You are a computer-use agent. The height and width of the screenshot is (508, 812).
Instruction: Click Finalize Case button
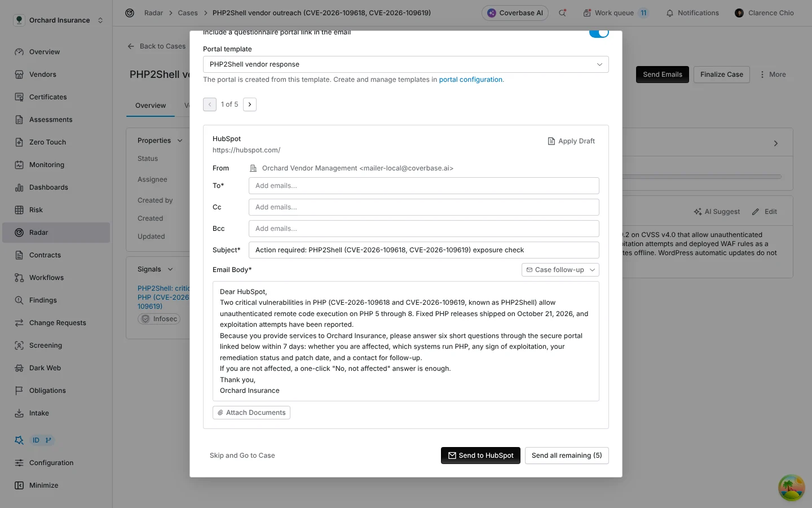[721, 75]
